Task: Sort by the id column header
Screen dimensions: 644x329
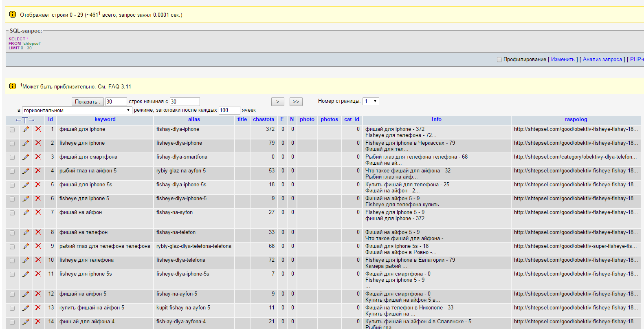Action: tap(51, 119)
